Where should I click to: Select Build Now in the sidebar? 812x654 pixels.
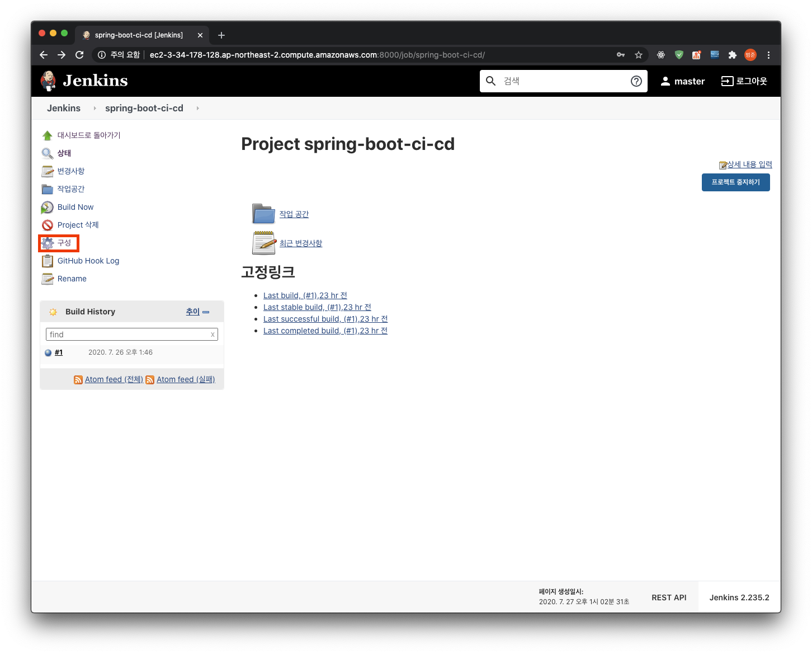point(75,207)
